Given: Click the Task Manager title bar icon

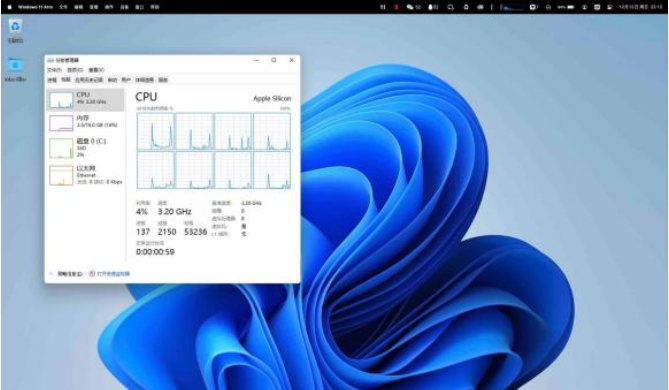Looking at the screenshot, I should tap(51, 60).
